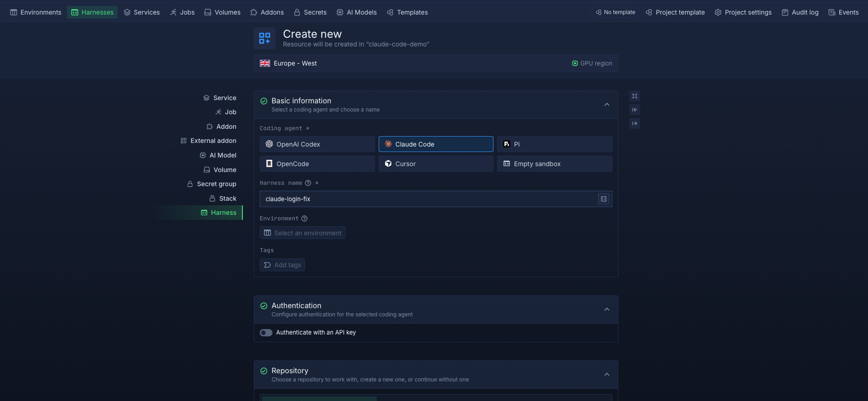
Task: Open the No template selector
Action: pyautogui.click(x=615, y=12)
